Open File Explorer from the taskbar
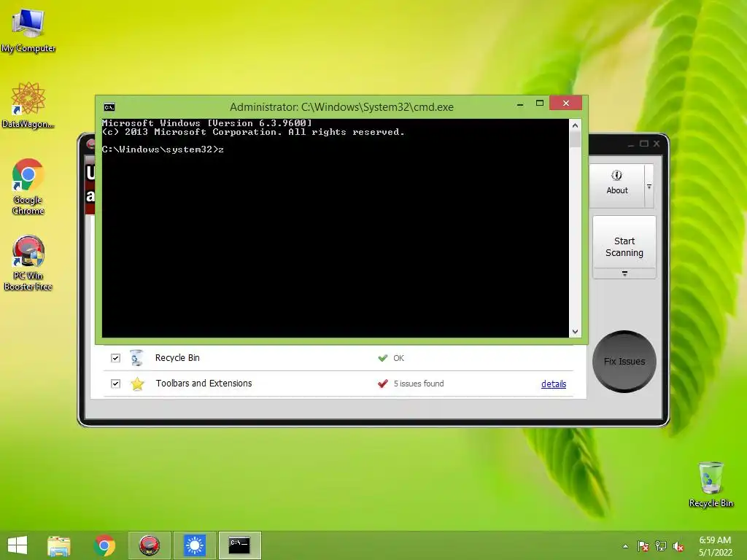This screenshot has width=747, height=560. pyautogui.click(x=59, y=545)
